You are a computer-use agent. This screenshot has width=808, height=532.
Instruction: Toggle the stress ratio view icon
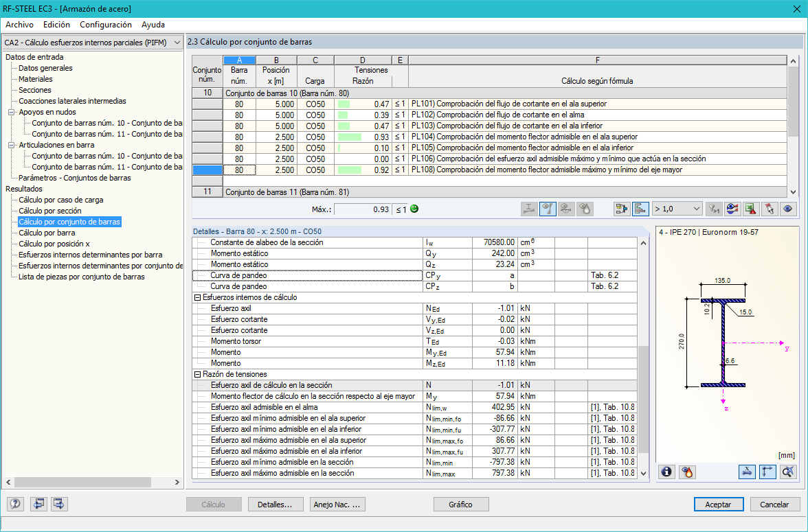click(x=547, y=209)
